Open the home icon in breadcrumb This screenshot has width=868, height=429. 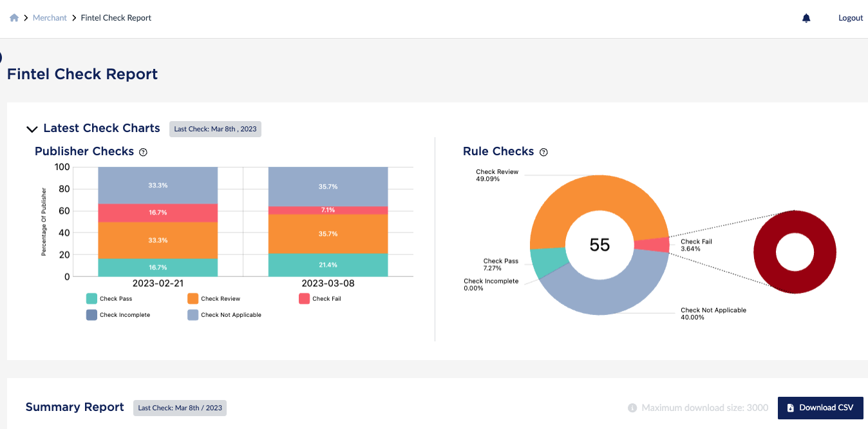14,18
